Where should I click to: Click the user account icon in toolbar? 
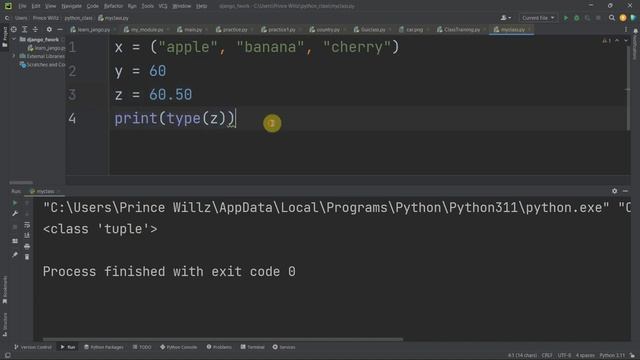pyautogui.click(x=505, y=18)
